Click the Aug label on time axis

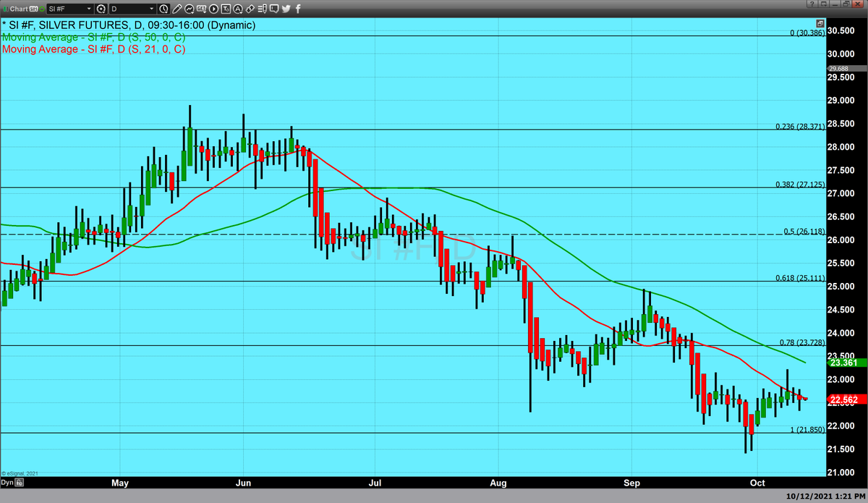[498, 481]
